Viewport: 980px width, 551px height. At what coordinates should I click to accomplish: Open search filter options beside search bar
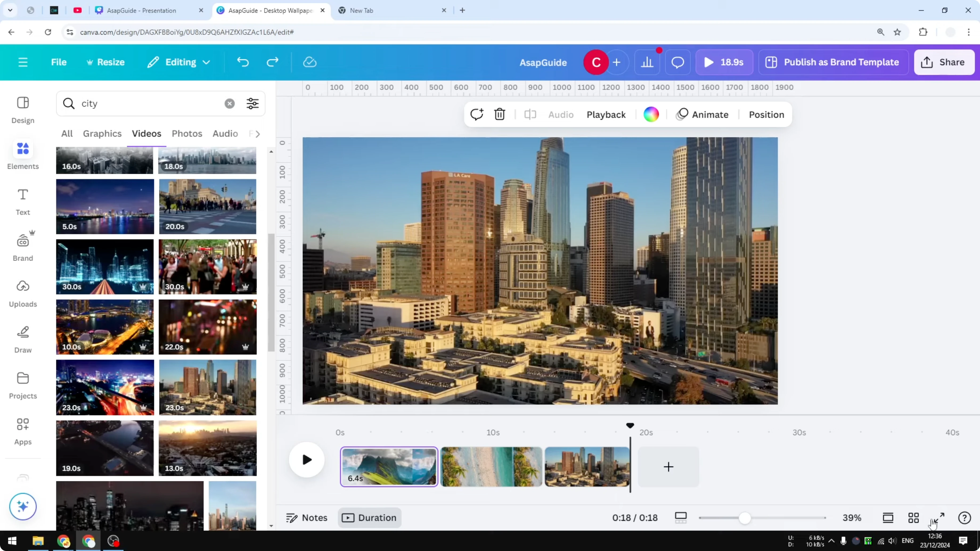tap(252, 104)
